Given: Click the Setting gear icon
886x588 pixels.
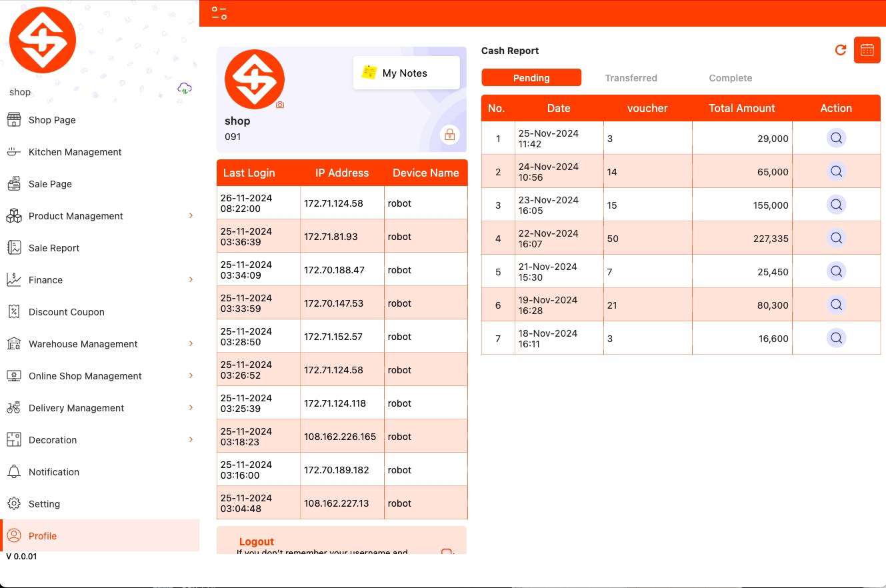Looking at the screenshot, I should pyautogui.click(x=14, y=504).
